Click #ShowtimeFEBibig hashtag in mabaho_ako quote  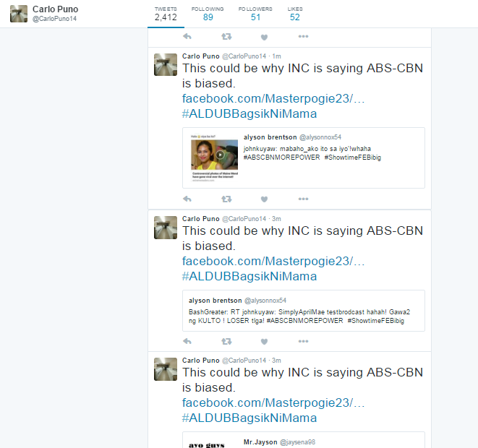pyautogui.click(x=353, y=158)
